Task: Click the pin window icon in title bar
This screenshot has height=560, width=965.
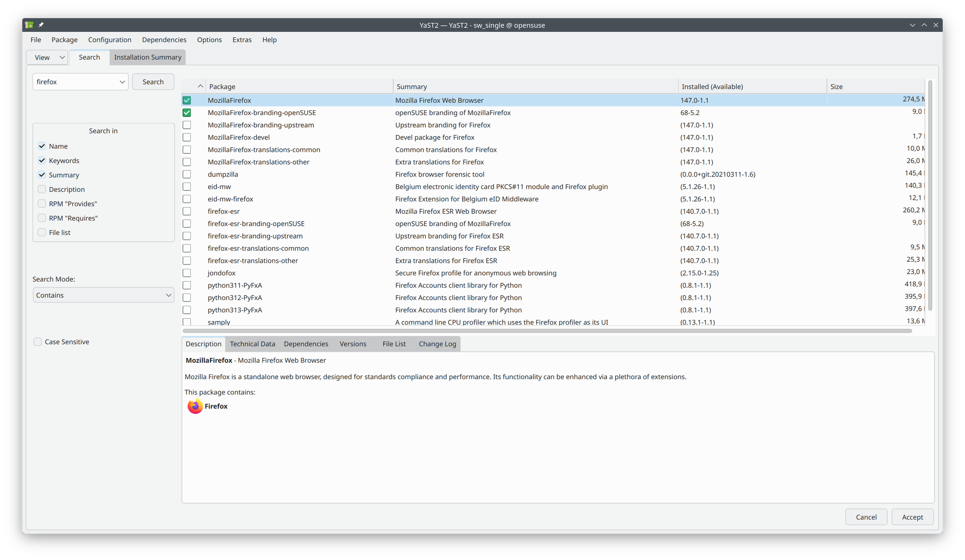Action: [41, 25]
